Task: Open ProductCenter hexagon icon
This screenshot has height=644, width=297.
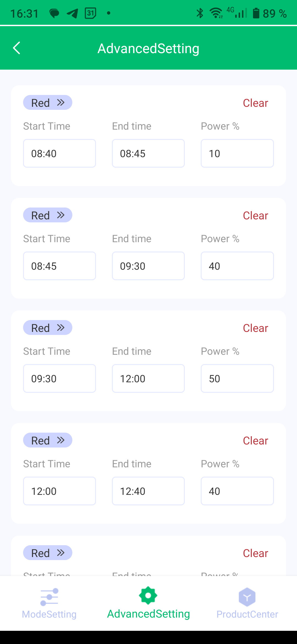Action: pyautogui.click(x=247, y=597)
